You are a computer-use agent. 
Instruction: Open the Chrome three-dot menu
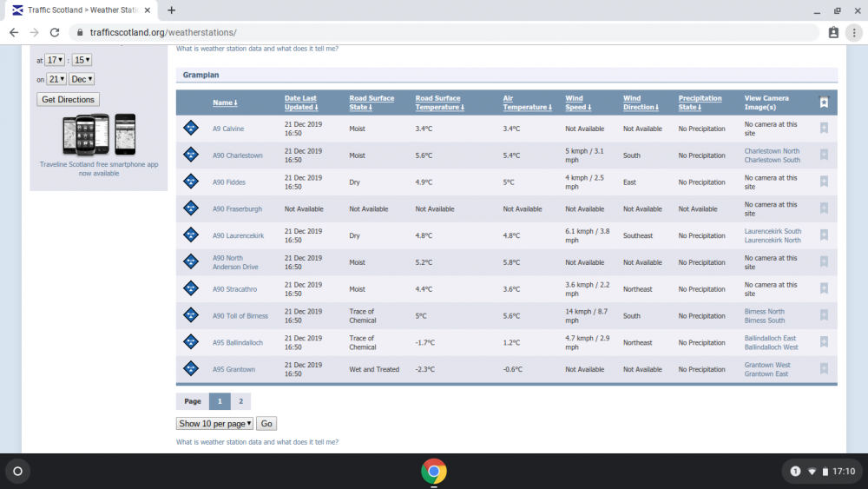854,33
